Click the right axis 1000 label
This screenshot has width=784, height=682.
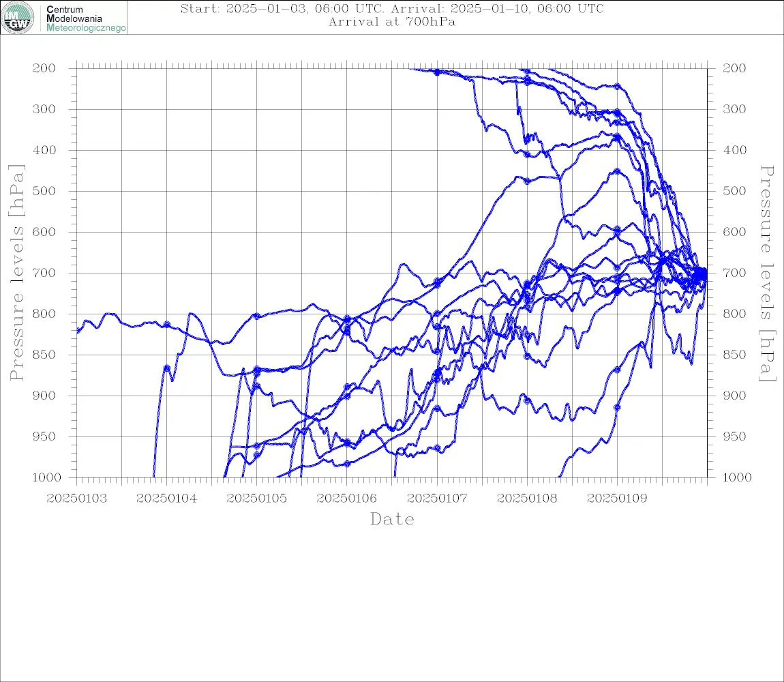(x=738, y=477)
